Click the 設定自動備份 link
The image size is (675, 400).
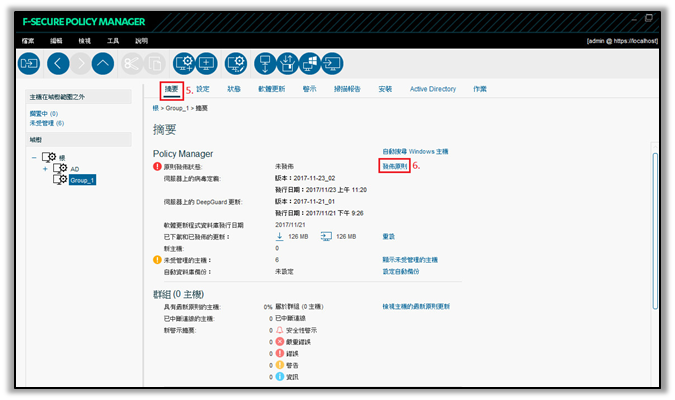(x=401, y=271)
